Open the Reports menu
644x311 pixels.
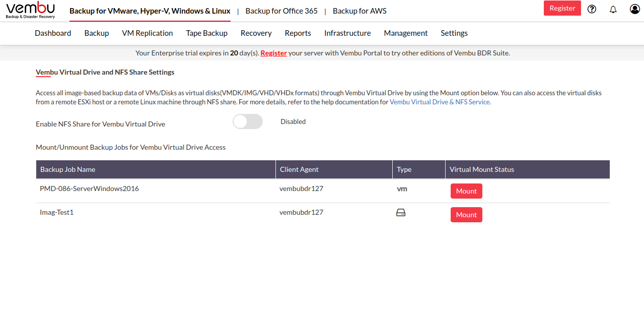click(298, 33)
